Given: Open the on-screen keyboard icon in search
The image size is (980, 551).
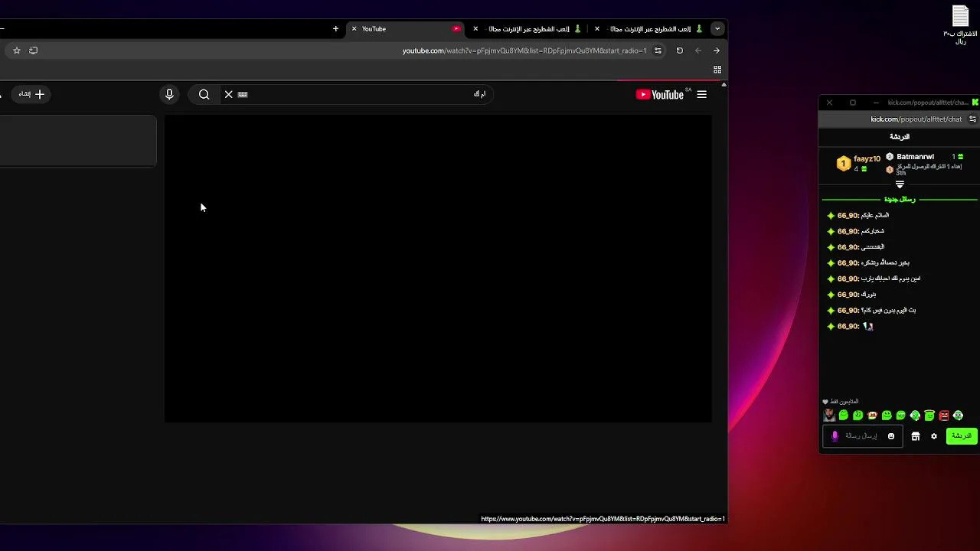Looking at the screenshot, I should point(243,94).
